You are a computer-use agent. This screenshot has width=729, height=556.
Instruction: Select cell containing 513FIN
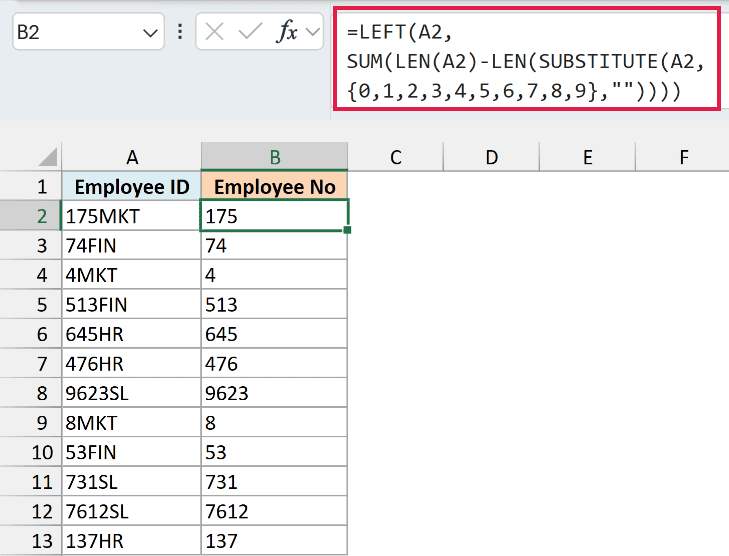click(132, 304)
